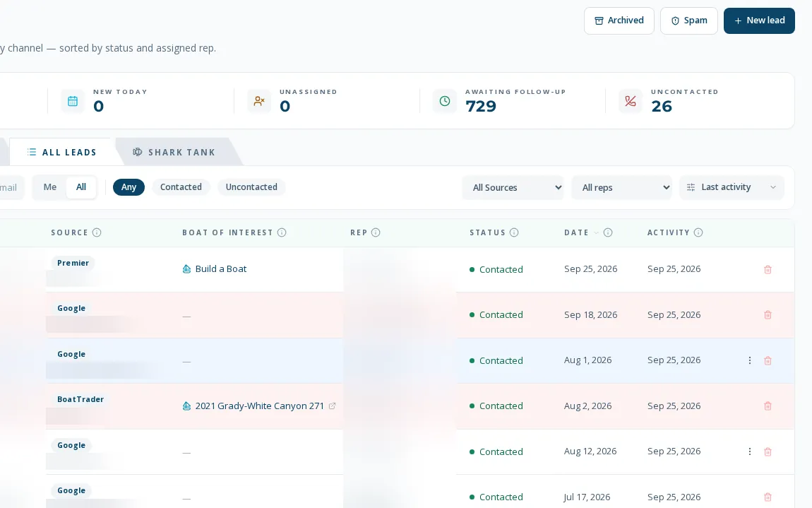Click the Boat of Interest column header
812x508 pixels.
[x=227, y=232]
